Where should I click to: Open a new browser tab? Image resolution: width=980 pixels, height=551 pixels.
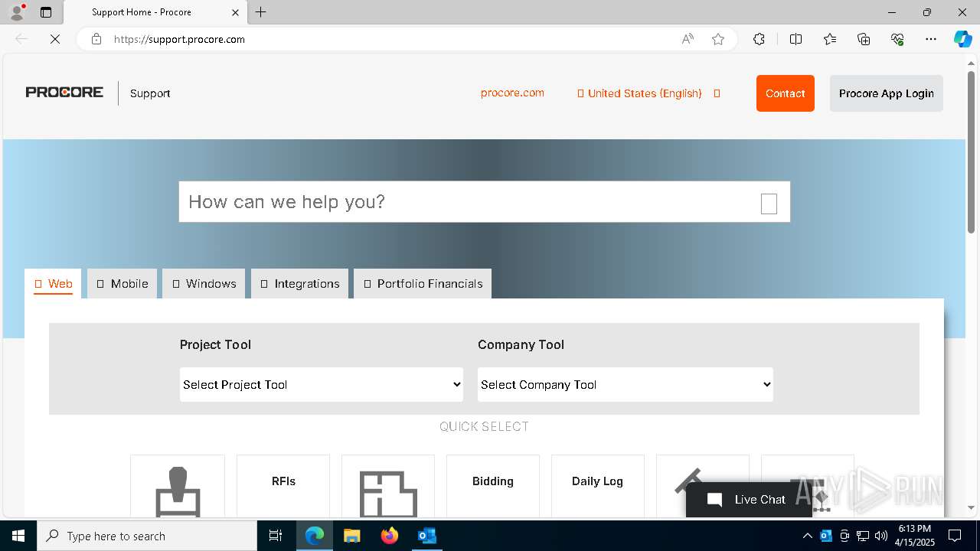[261, 12]
